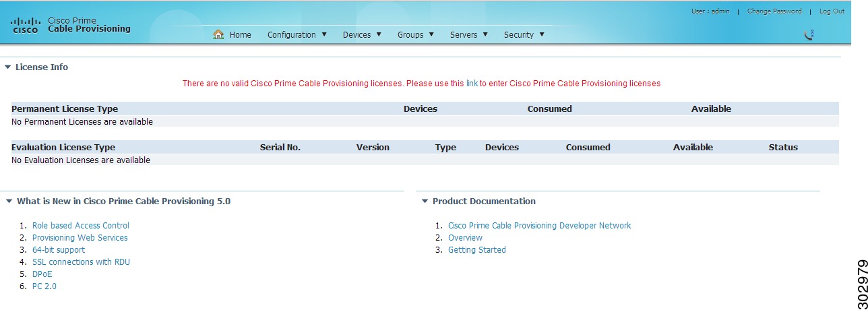Image resolution: width=868 pixels, height=310 pixels.
Task: Open Role based Access Control link
Action: click(x=81, y=226)
